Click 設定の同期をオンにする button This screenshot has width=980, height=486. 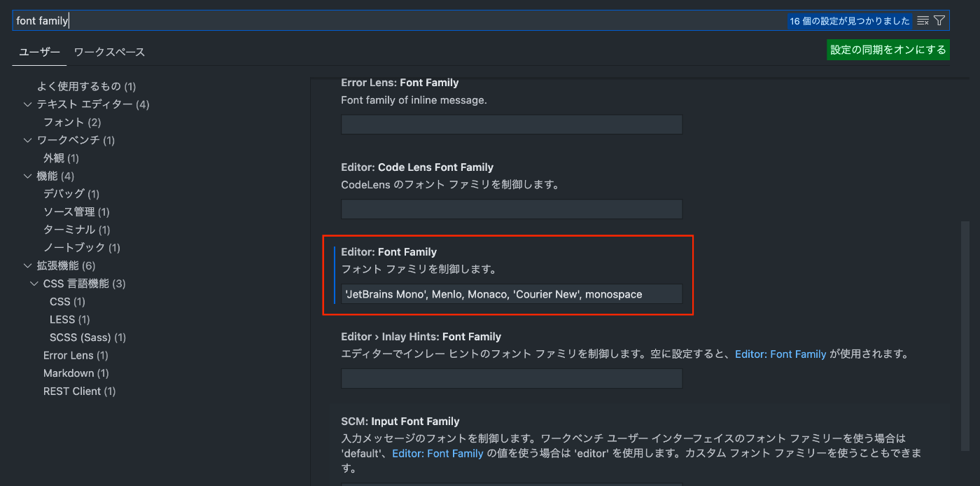(888, 50)
